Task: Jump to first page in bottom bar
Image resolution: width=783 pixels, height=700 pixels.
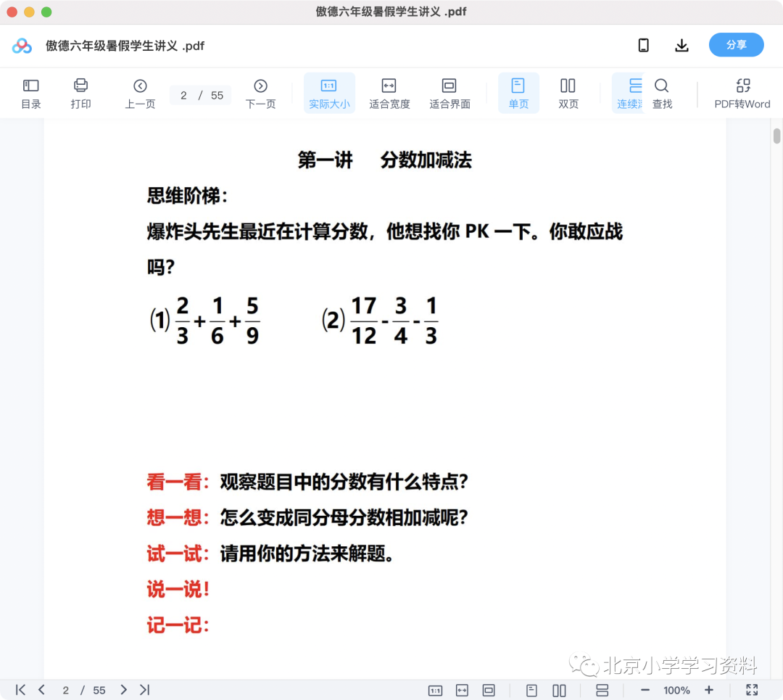Action: pyautogui.click(x=20, y=690)
